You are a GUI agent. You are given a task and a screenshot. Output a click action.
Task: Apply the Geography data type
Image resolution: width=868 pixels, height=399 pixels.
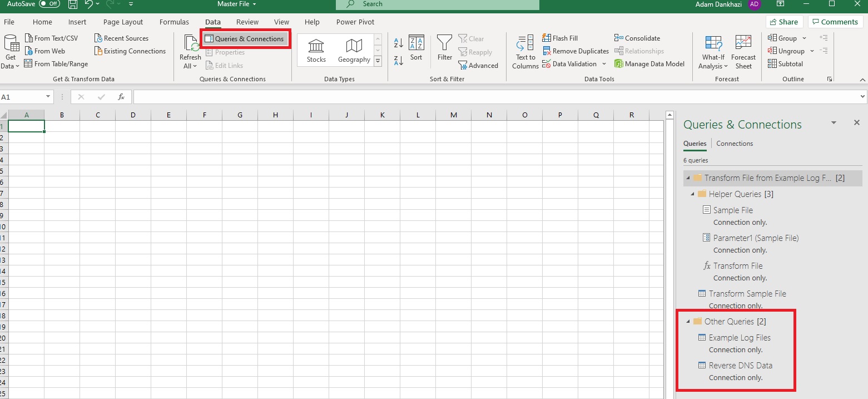point(354,50)
